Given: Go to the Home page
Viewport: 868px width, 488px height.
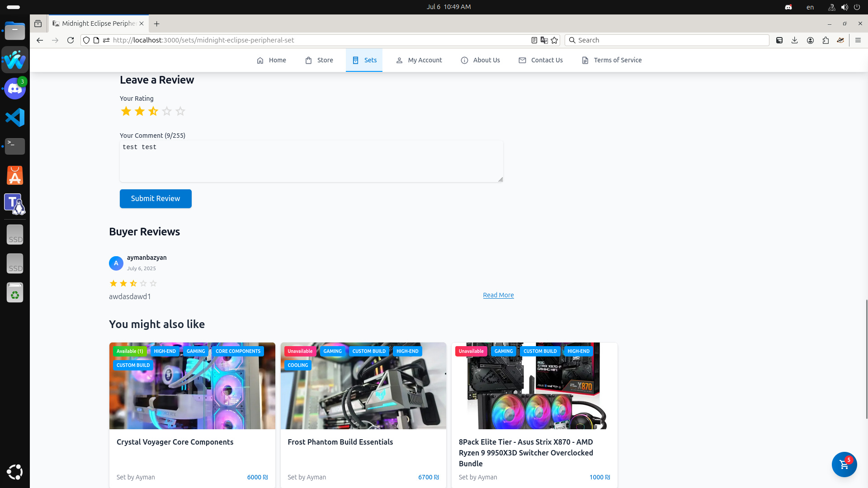Looking at the screenshot, I should point(271,60).
